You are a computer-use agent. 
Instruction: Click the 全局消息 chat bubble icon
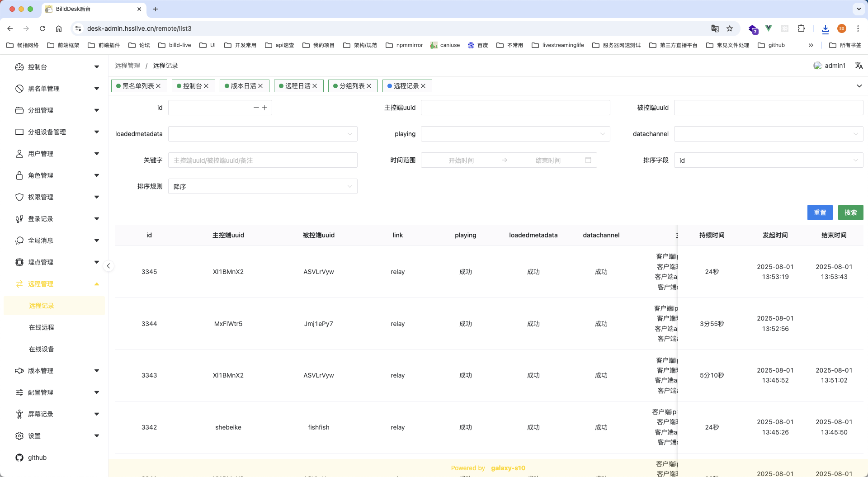19,241
